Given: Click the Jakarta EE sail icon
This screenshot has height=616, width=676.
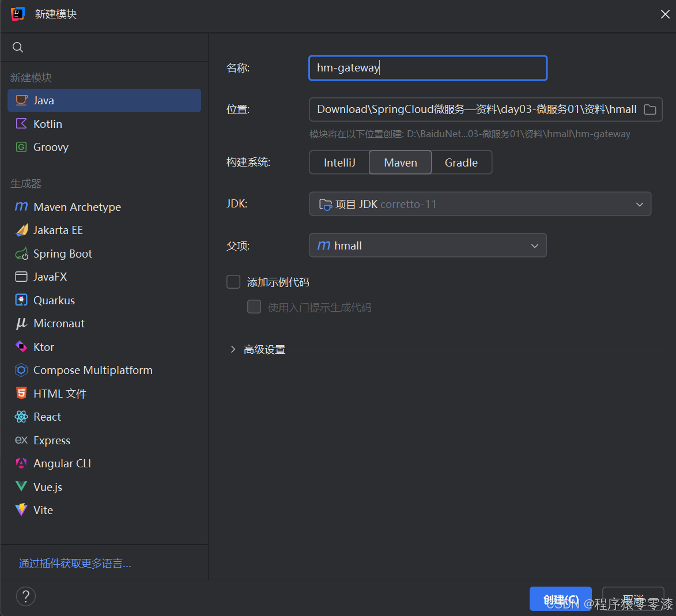Looking at the screenshot, I should 21,230.
